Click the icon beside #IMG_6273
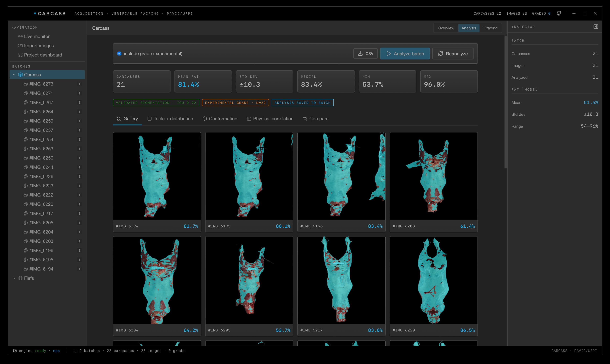 point(25,84)
